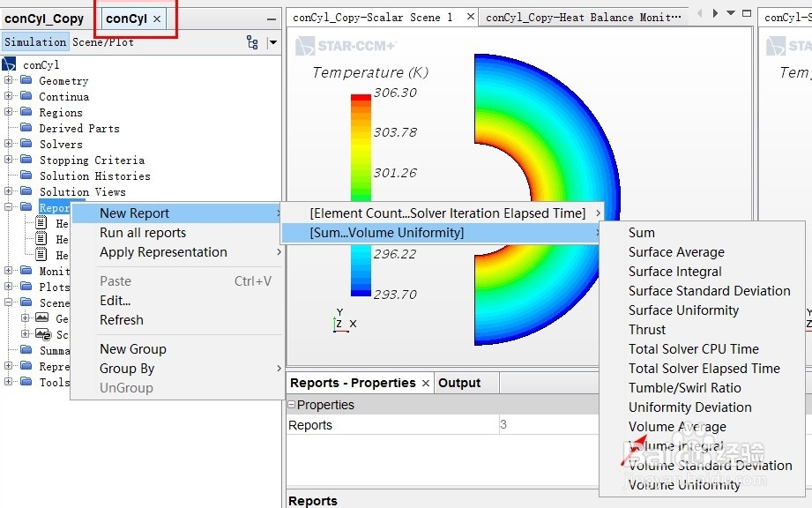Screen dimensions: 812x508
Task: Click the Monitors folder icon
Action: coord(26,271)
